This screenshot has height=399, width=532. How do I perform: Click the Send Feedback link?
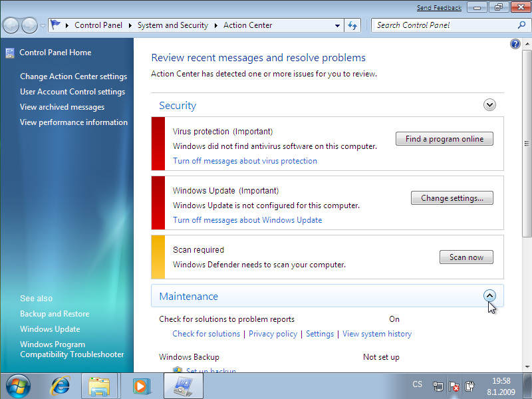pos(439,7)
